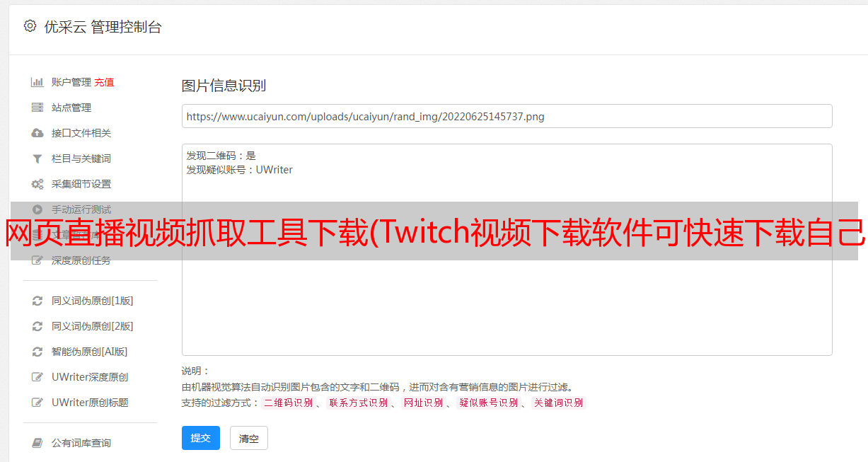Click the 清空 button
Image resolution: width=868 pixels, height=462 pixels.
(x=249, y=438)
